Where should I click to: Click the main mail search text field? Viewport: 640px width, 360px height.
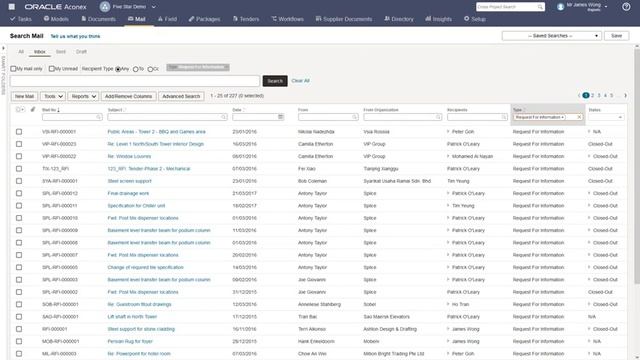[135, 81]
